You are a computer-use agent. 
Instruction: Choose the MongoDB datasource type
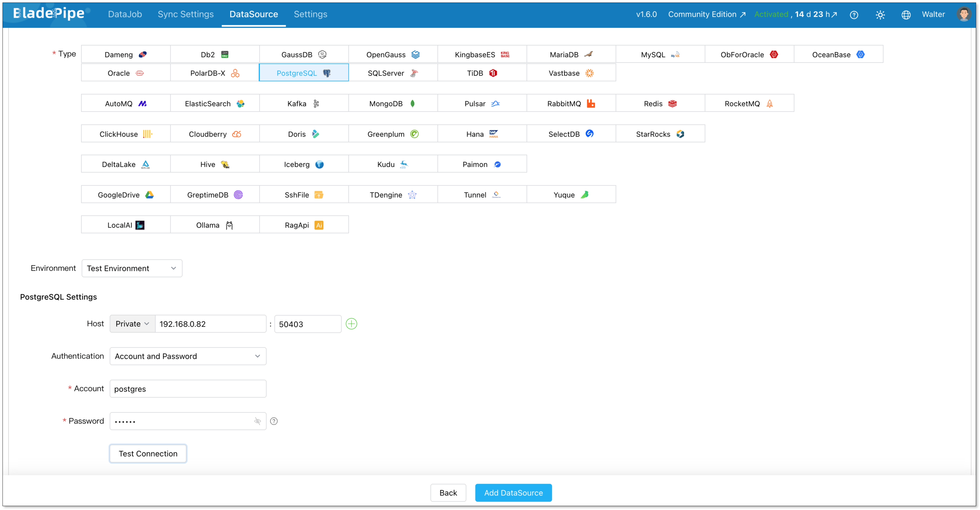393,103
